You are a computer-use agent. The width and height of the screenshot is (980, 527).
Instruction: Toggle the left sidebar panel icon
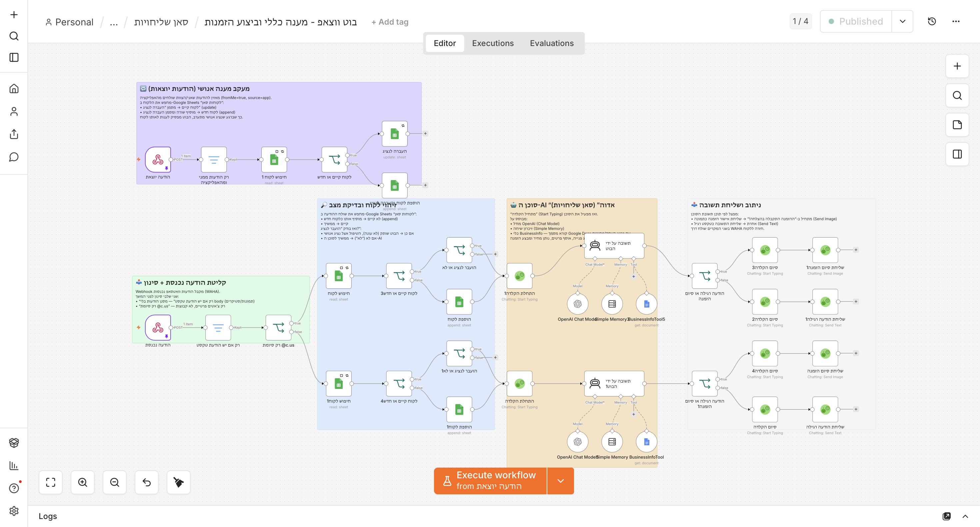(x=14, y=57)
